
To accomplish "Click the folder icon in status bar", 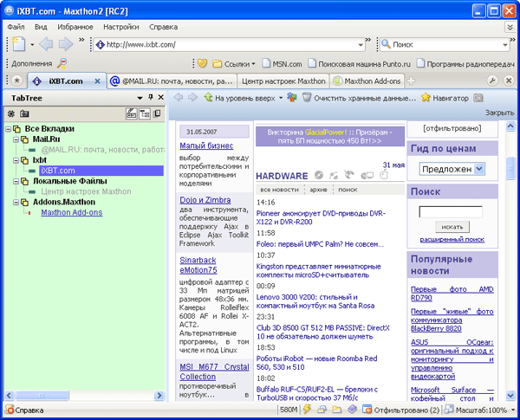I will 336,410.
